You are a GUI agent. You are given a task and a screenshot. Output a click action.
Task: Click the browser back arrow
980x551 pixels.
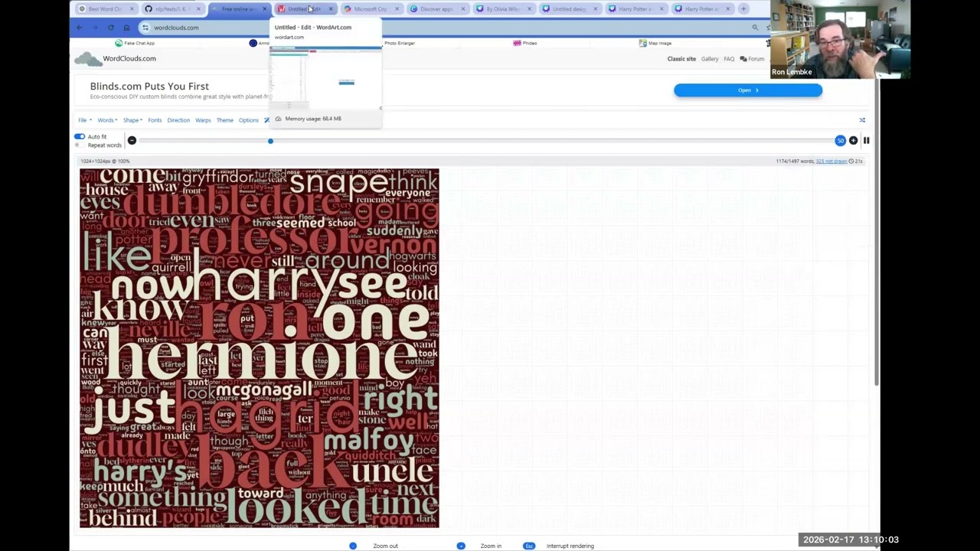pos(80,28)
